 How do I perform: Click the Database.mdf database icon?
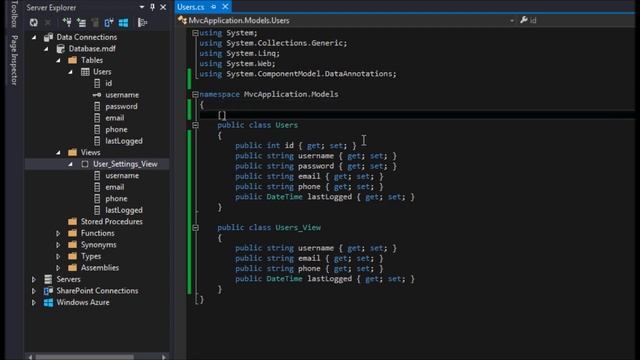coord(61,49)
